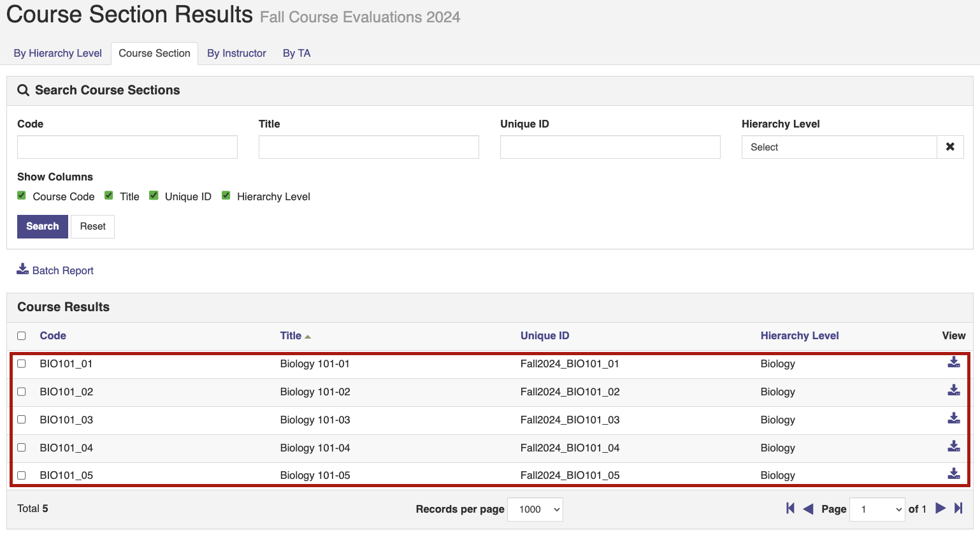
Task: Download report for BIO101_03 row
Action: tap(953, 418)
